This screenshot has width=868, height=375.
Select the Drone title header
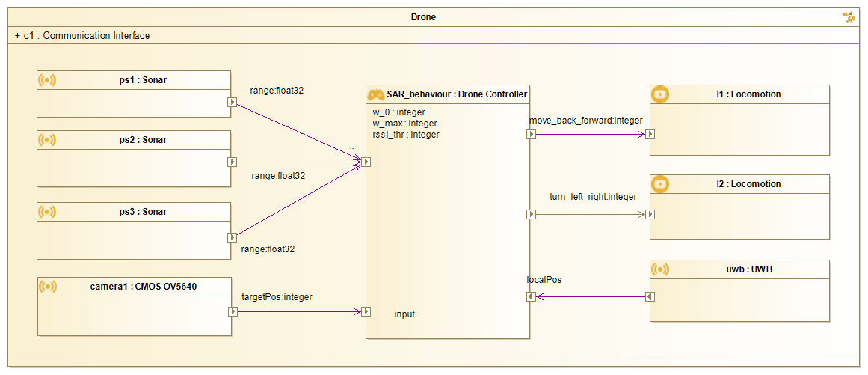coord(424,17)
